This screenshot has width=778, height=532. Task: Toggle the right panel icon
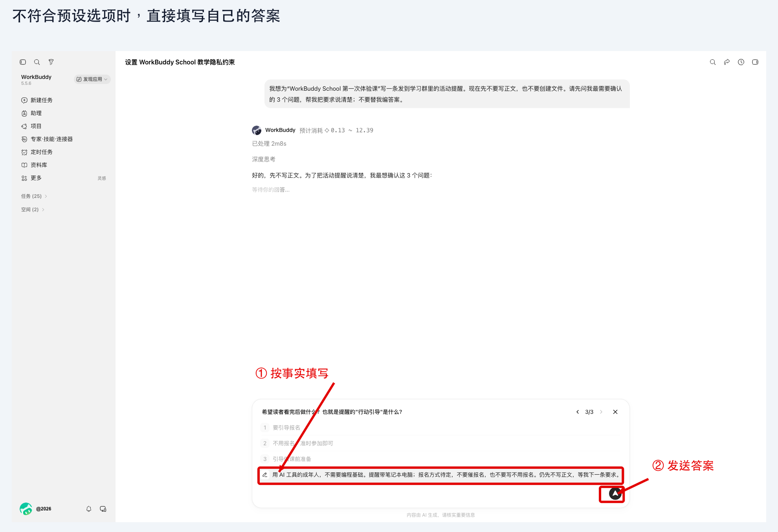755,62
